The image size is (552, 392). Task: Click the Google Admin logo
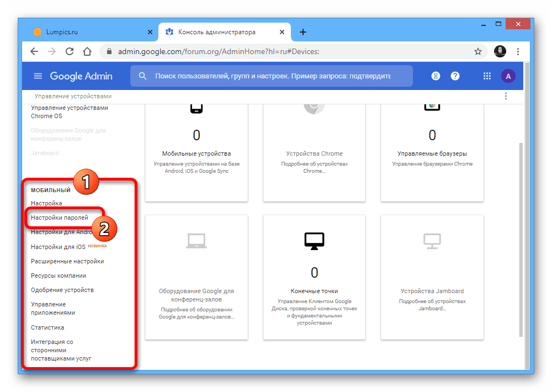[81, 76]
